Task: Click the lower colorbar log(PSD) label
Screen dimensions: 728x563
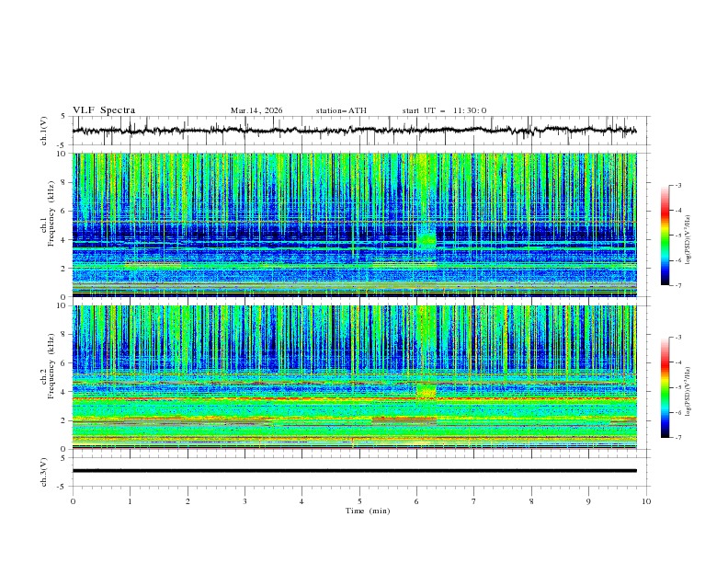Action: point(688,391)
